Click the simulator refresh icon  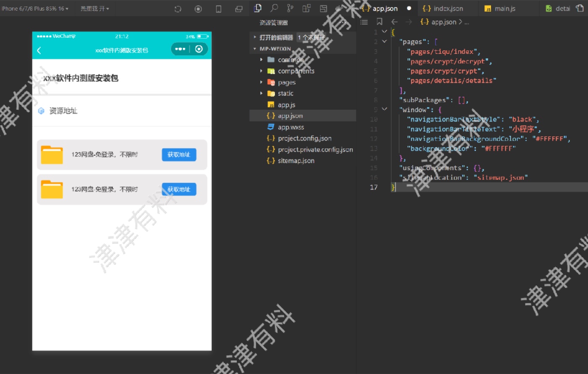178,9
